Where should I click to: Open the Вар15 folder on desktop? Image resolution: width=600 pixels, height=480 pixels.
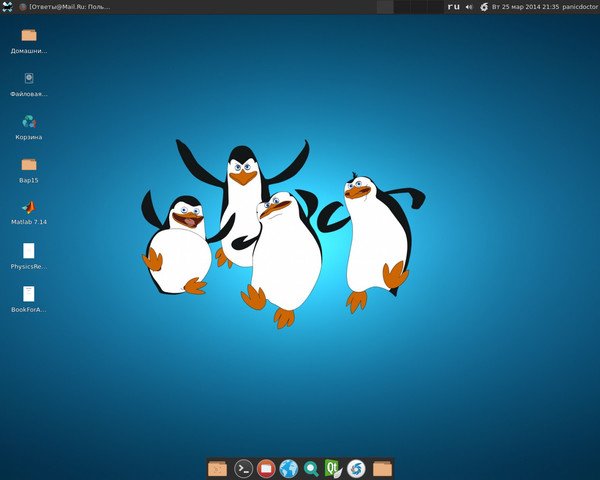coord(29,165)
